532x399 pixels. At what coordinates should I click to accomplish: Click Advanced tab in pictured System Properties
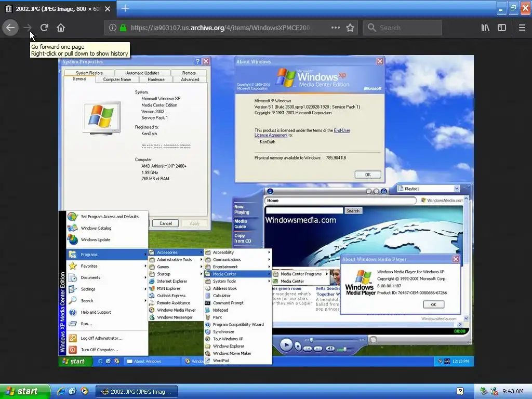click(190, 79)
